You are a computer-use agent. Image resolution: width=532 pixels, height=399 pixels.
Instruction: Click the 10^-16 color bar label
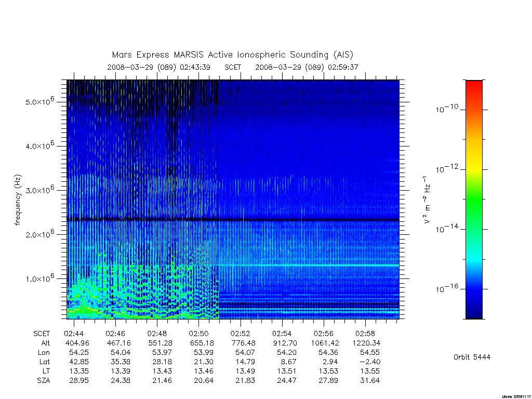point(446,288)
